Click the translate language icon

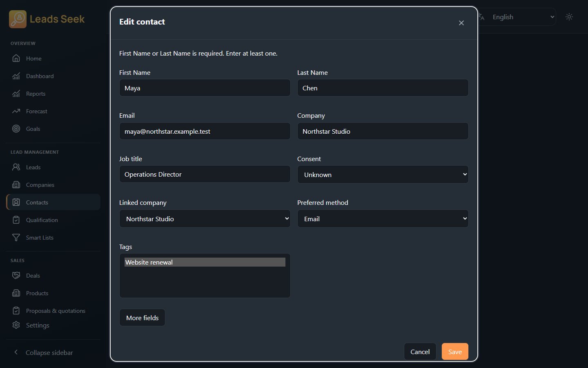click(481, 17)
